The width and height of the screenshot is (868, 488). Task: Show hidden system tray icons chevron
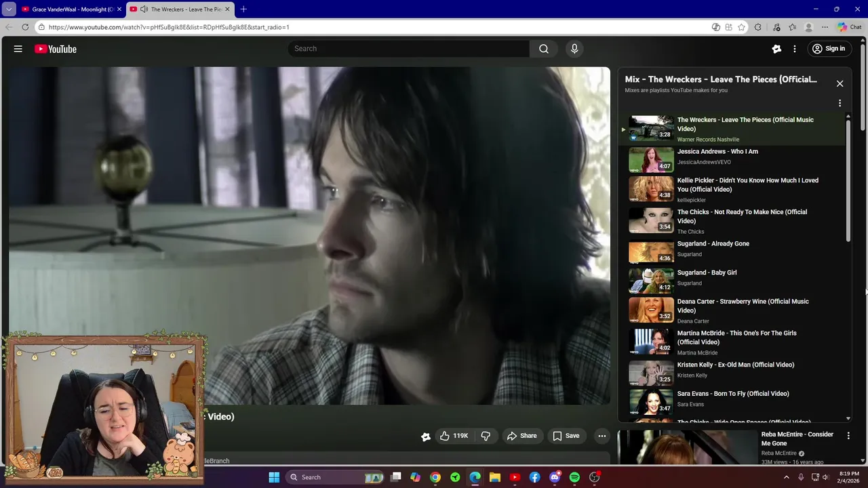(x=787, y=477)
